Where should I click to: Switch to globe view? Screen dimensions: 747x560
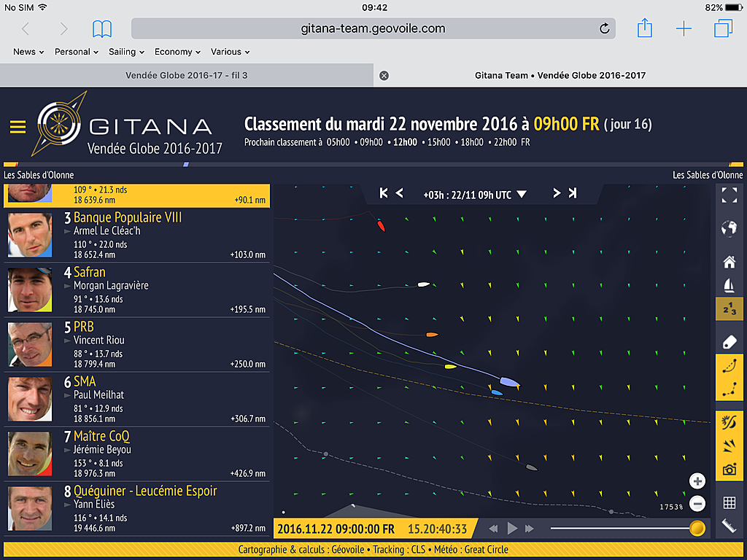pos(729,228)
